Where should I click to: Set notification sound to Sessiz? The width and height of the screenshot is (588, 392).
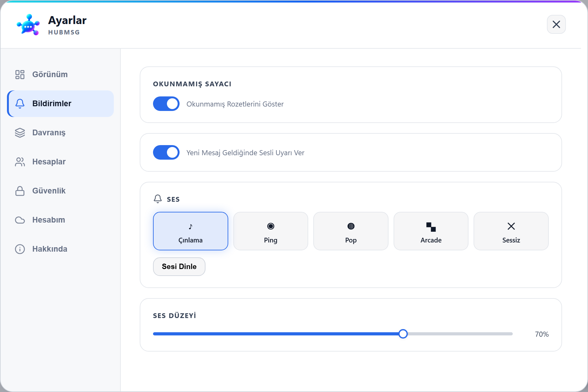click(511, 231)
